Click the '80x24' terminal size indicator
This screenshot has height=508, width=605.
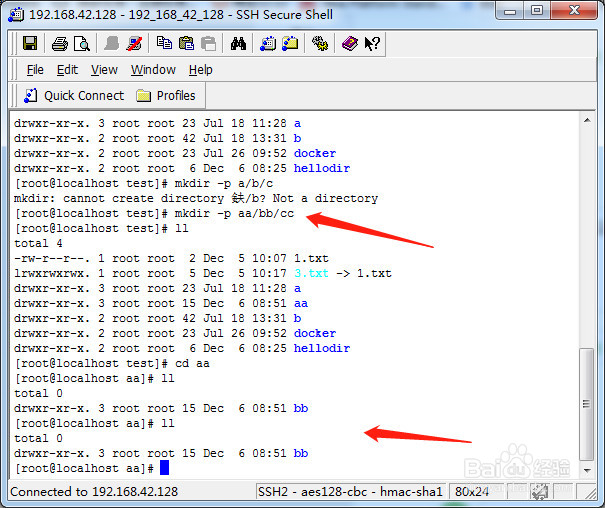point(471,492)
